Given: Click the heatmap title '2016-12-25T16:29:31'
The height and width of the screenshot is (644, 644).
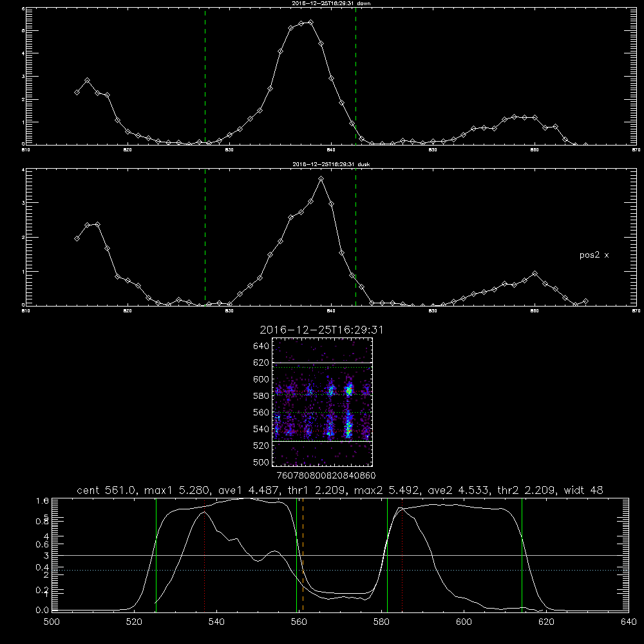Looking at the screenshot, I should pos(321,330).
